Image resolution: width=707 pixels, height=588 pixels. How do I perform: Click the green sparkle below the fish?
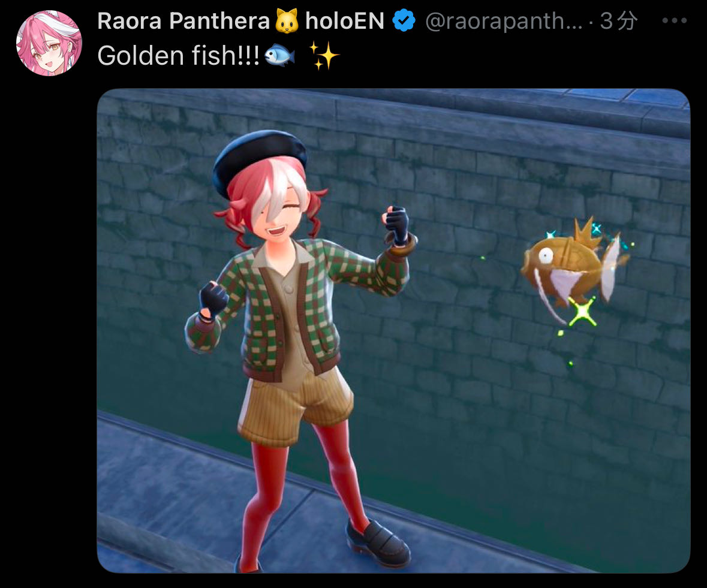582,311
